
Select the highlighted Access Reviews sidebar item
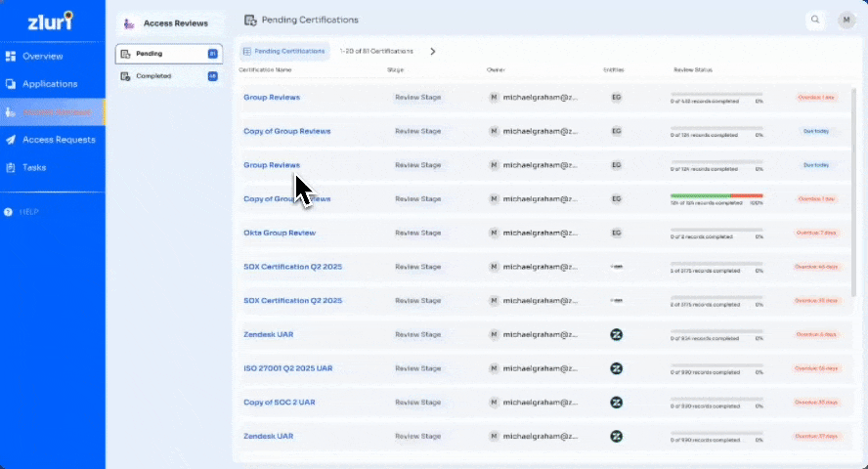53,112
